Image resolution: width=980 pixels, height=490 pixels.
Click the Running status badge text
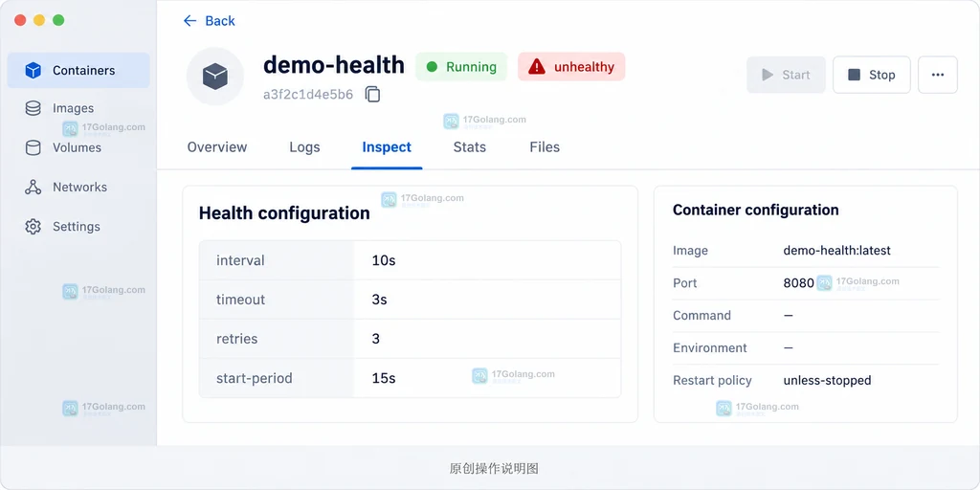[471, 67]
